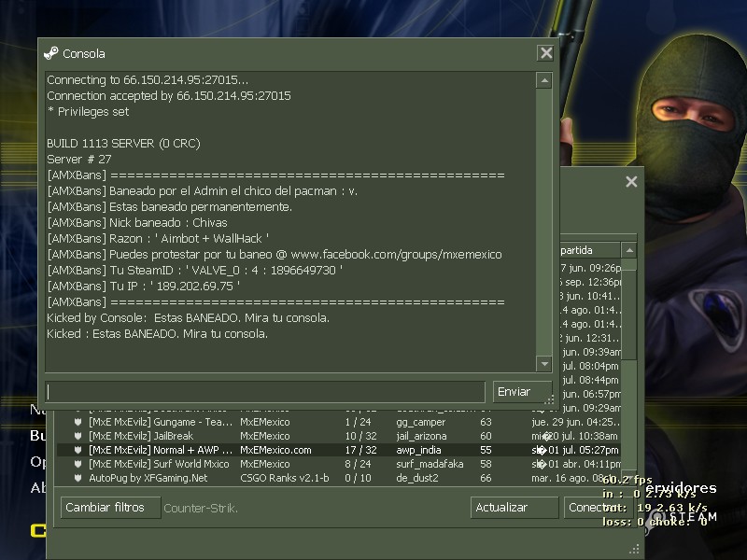Click the 'jul. 08:04pm' last-played cell
This screenshot has height=560, width=747.
pos(591,366)
